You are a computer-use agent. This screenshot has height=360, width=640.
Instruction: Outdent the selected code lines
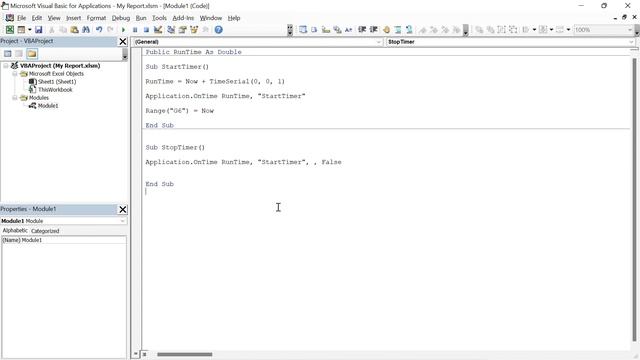click(x=373, y=30)
